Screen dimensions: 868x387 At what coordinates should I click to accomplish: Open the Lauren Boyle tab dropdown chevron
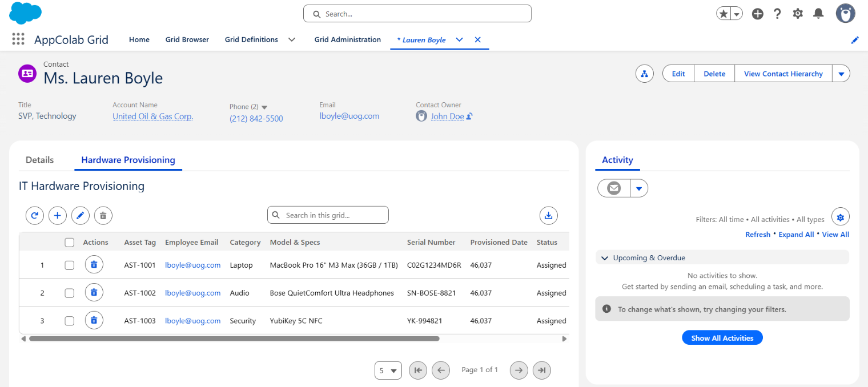(x=459, y=39)
